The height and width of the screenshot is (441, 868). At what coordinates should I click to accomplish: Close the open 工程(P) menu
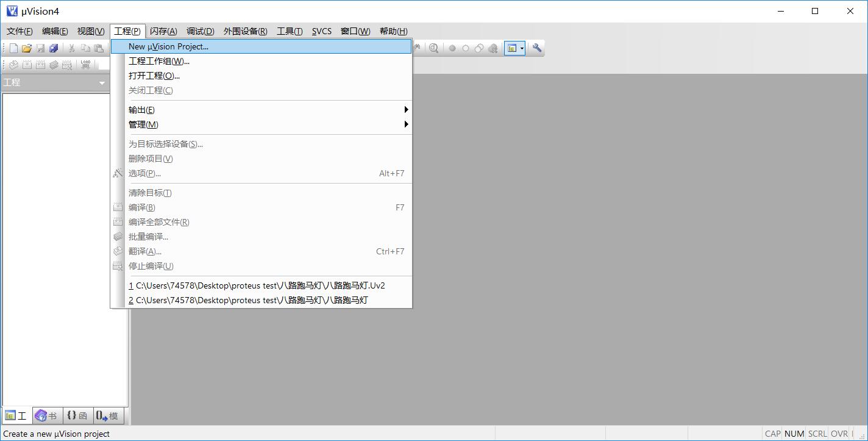coord(128,31)
